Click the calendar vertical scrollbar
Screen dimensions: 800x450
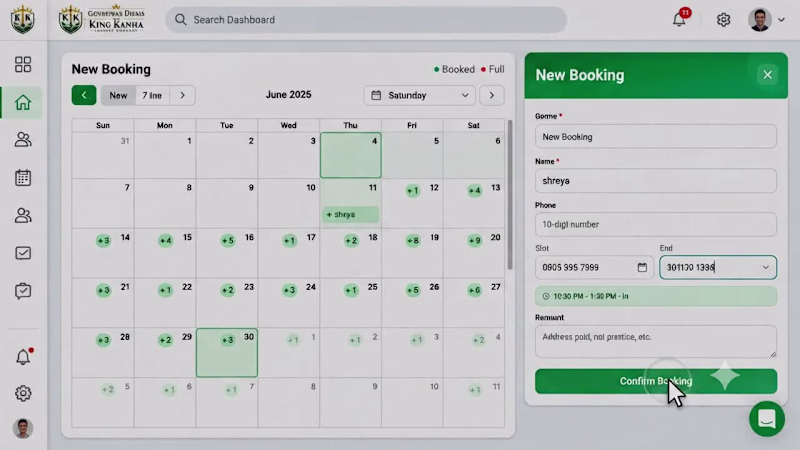509,195
